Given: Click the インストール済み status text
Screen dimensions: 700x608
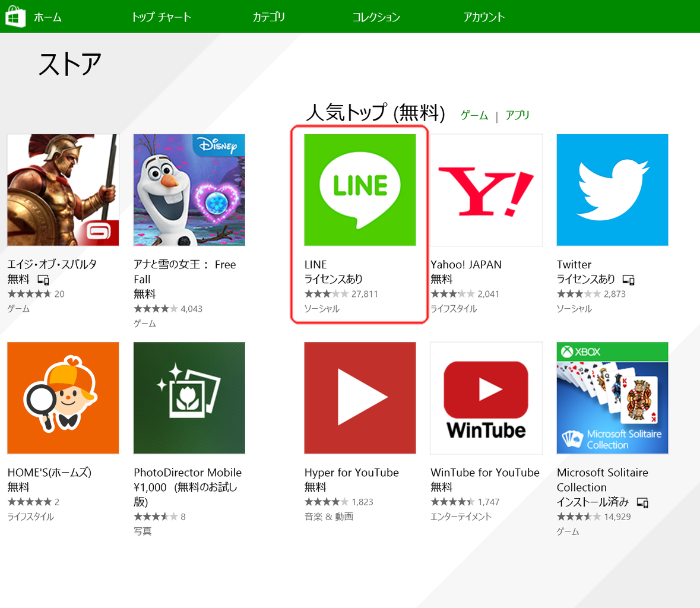Looking at the screenshot, I should [593, 502].
